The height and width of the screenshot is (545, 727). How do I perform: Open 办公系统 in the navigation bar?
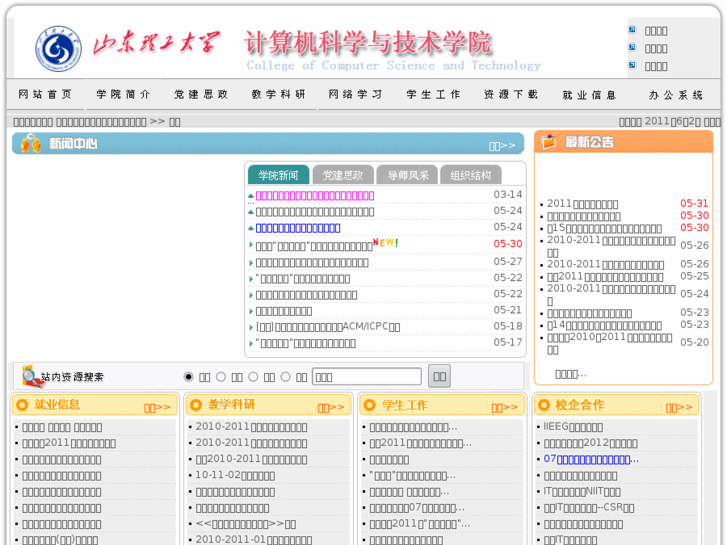tap(676, 95)
